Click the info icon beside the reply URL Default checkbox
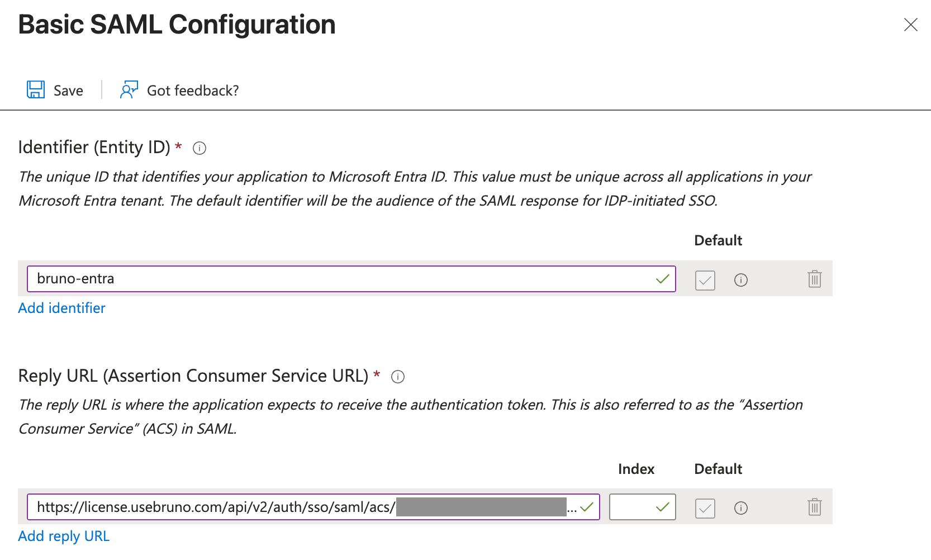Screen dimensions: 931x560 tap(741, 508)
